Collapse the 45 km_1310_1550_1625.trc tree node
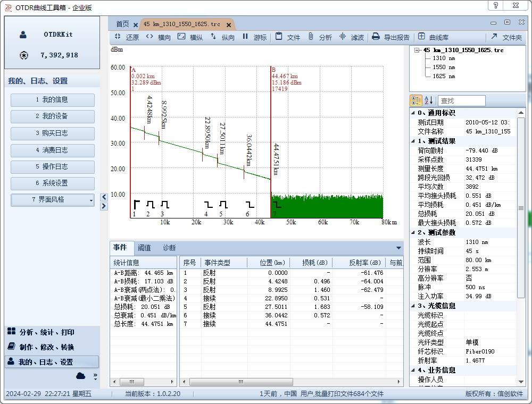Viewport: 532px width, 404px height. tap(418, 50)
